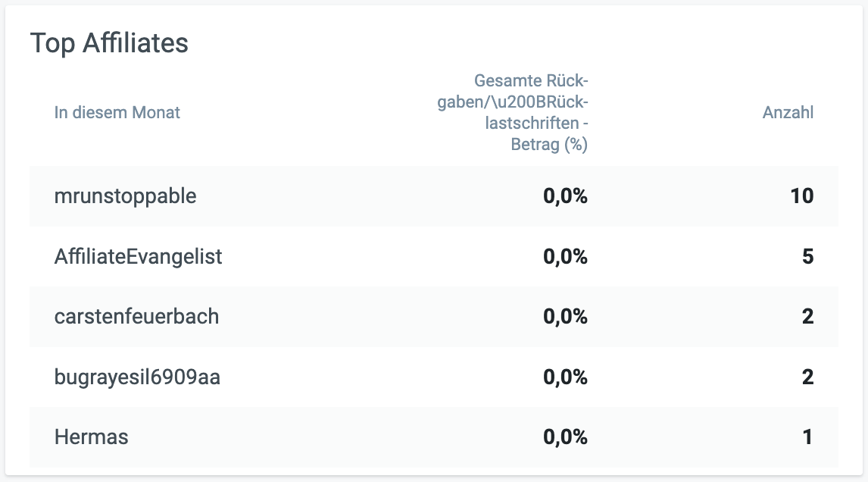
Task: Click the count 2 for carstenfeuerbach
Action: click(x=807, y=316)
